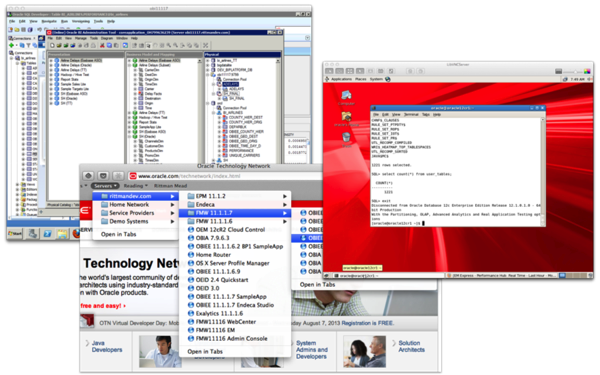Click browser icon next to System menu
This screenshot has width=600, height=375.
click(x=388, y=79)
